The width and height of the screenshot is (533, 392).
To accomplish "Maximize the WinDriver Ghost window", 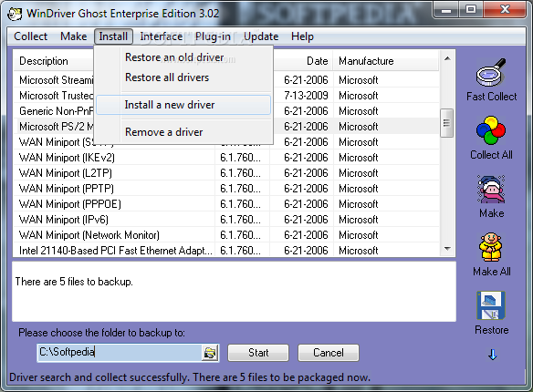I will (471, 10).
